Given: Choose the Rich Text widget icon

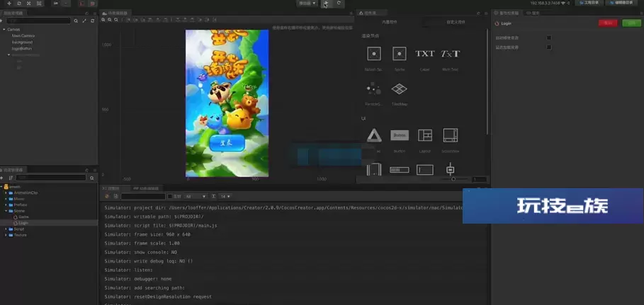Looking at the screenshot, I should pyautogui.click(x=450, y=54).
